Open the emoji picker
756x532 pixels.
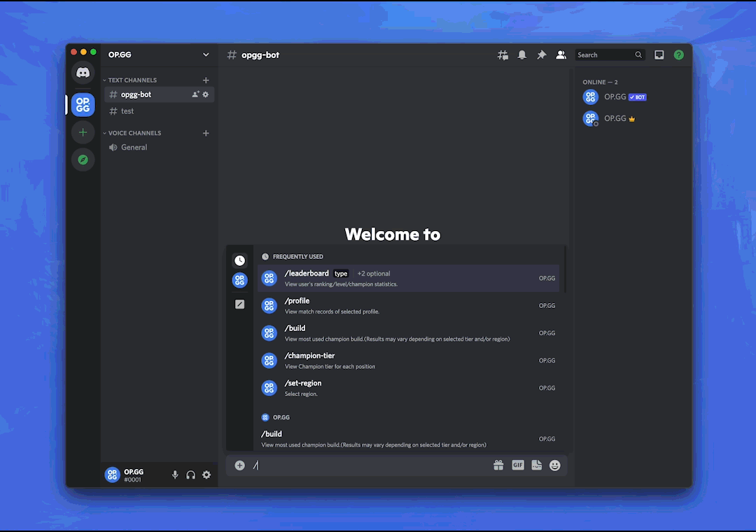pos(555,465)
